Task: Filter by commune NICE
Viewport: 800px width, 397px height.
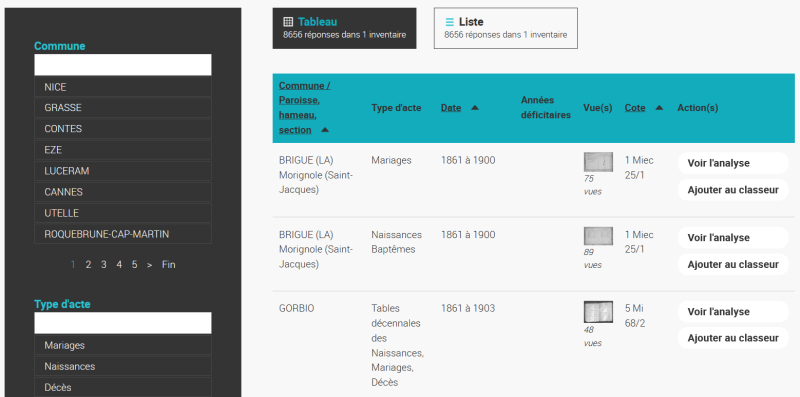Action: click(x=123, y=87)
